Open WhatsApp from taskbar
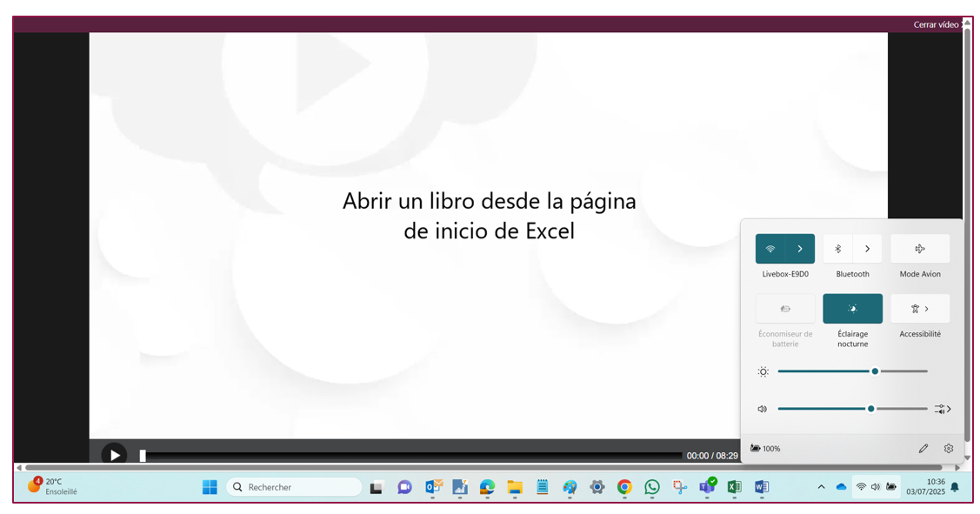Viewport: 980px width, 514px height. [x=652, y=487]
